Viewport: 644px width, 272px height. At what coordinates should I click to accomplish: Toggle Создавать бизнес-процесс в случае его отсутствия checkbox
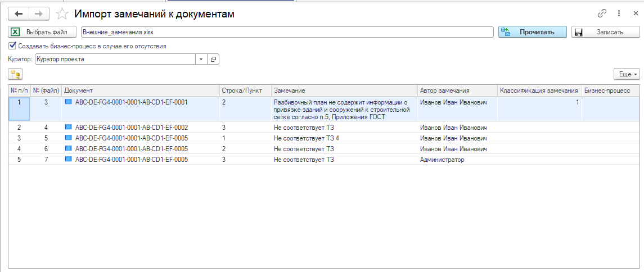click(12, 46)
